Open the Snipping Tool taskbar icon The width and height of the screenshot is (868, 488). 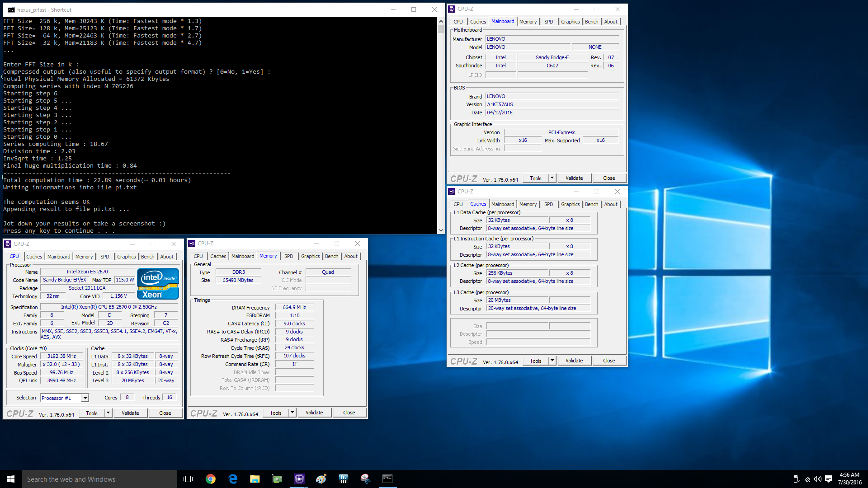pos(365,479)
